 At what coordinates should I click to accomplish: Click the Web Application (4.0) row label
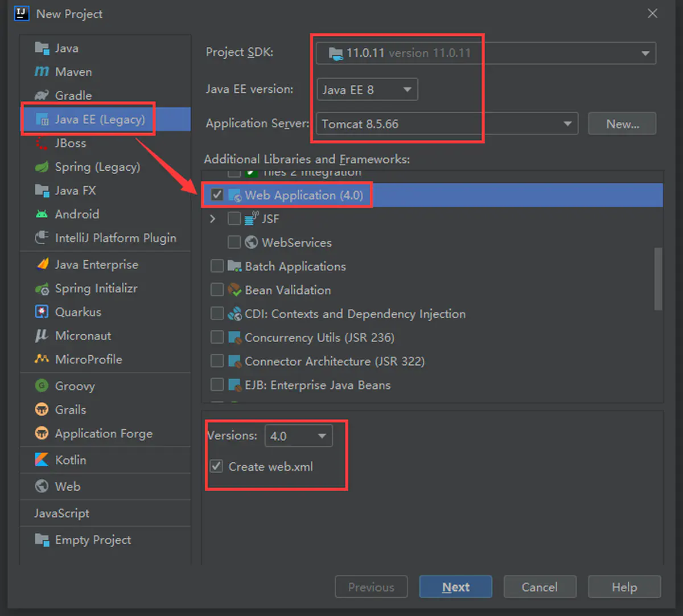[x=304, y=195]
